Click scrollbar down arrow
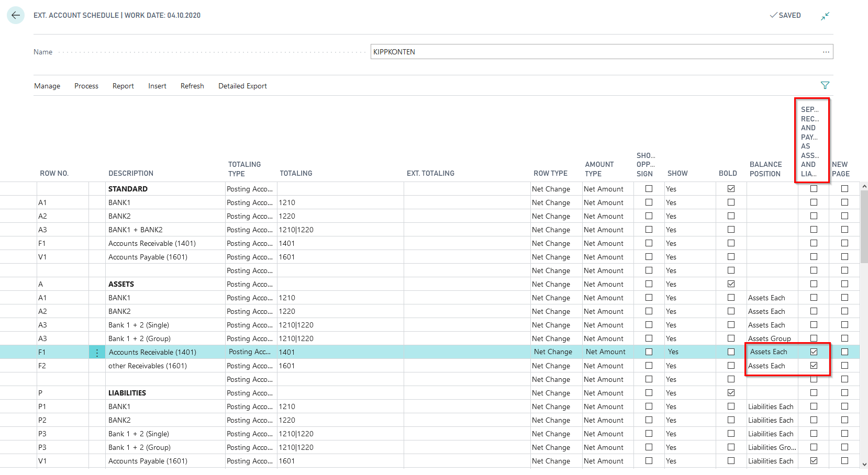The image size is (868, 475). (x=864, y=464)
